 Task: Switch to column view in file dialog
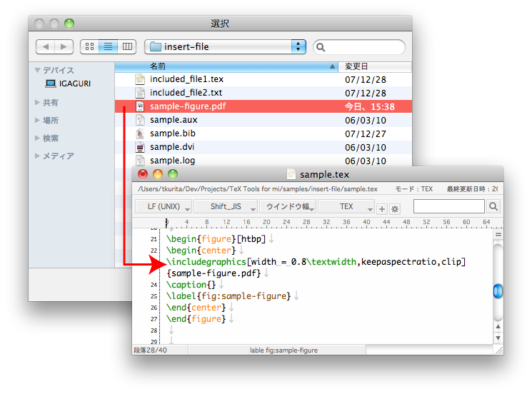click(127, 47)
